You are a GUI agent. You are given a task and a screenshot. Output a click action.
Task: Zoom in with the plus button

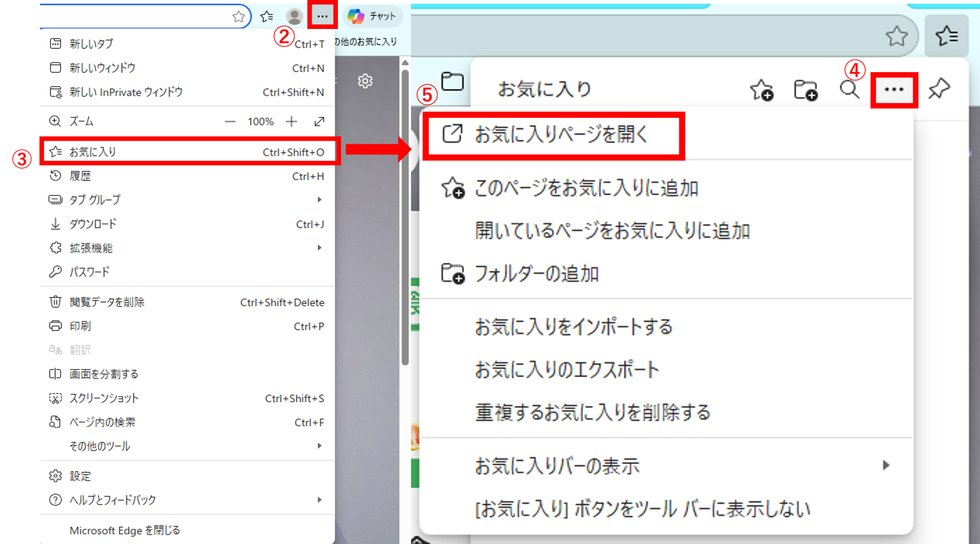[x=292, y=122]
